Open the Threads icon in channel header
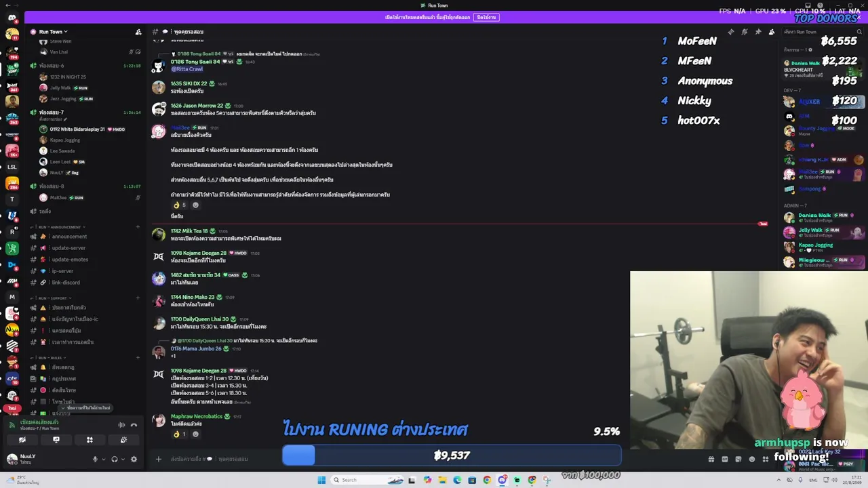Viewport: 868px width, 488px height. [x=730, y=32]
